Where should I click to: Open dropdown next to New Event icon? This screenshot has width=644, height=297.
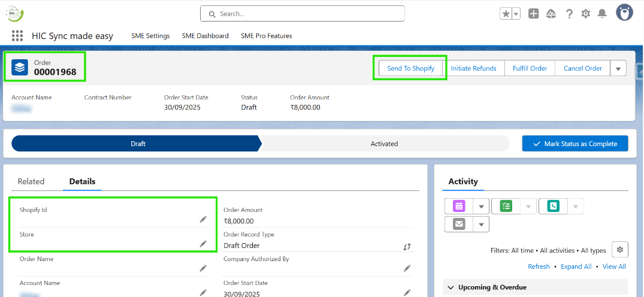click(481, 206)
